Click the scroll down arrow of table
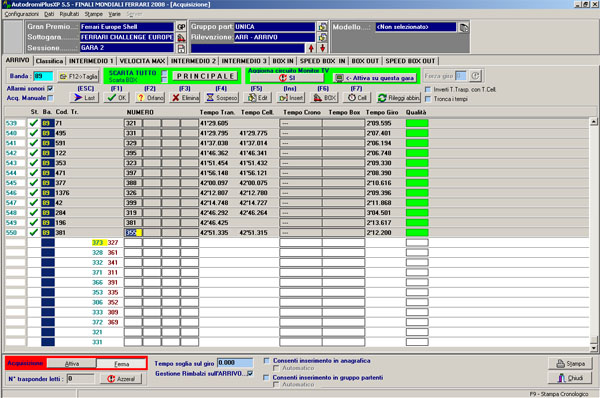Viewport: 600px width, 398px height. [x=593, y=348]
